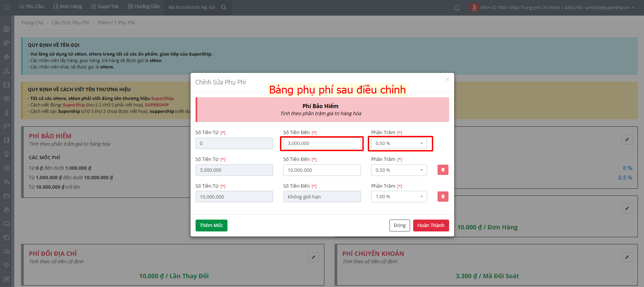Image resolution: width=644 pixels, height=287 pixels.
Task: Go to Trang Chủ breadcrumb
Action: coord(32,23)
